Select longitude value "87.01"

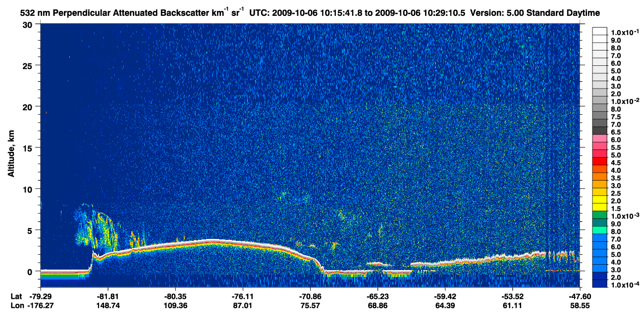242,305
